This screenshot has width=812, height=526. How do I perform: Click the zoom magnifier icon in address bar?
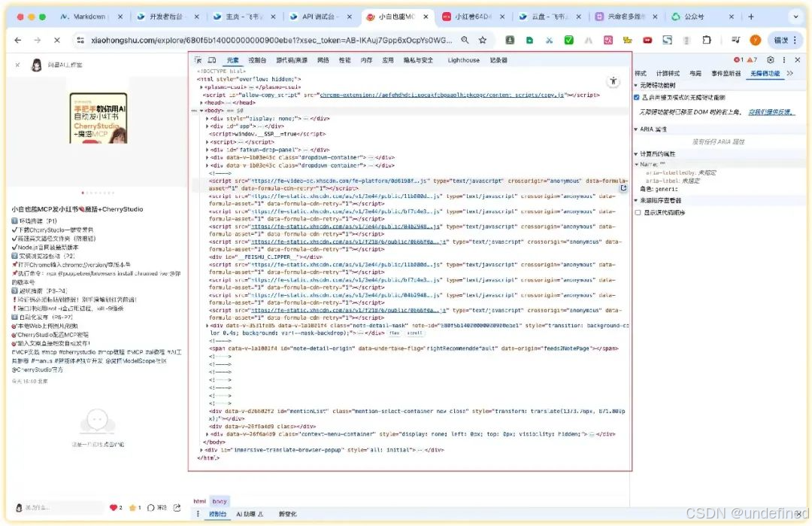tap(465, 40)
